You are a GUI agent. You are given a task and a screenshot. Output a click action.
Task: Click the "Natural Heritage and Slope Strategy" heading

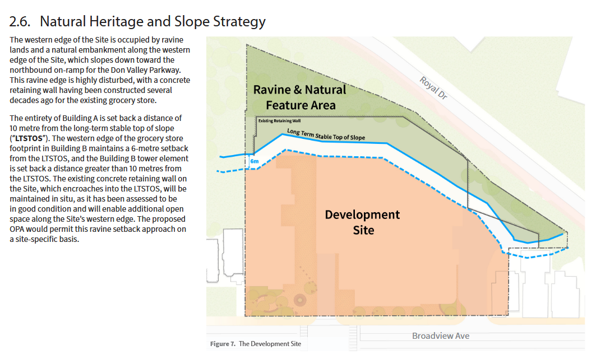(153, 22)
